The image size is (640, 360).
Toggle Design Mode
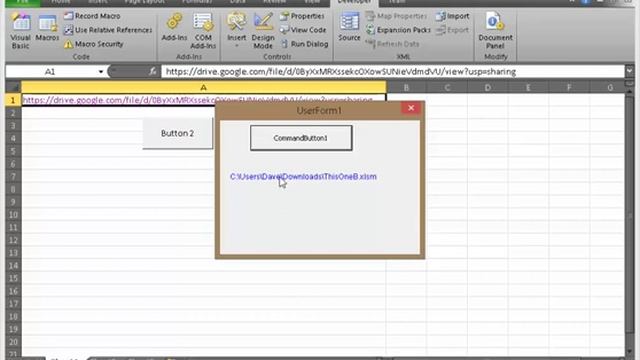(263, 31)
